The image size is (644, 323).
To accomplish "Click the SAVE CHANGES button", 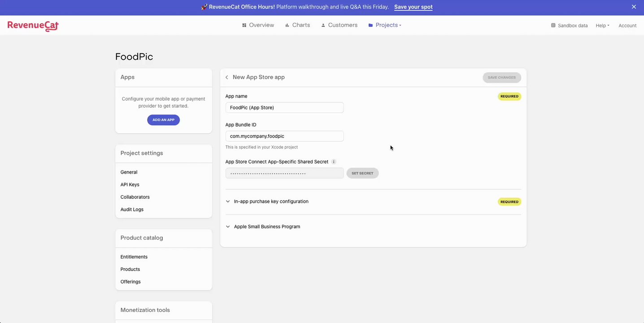I will (502, 77).
